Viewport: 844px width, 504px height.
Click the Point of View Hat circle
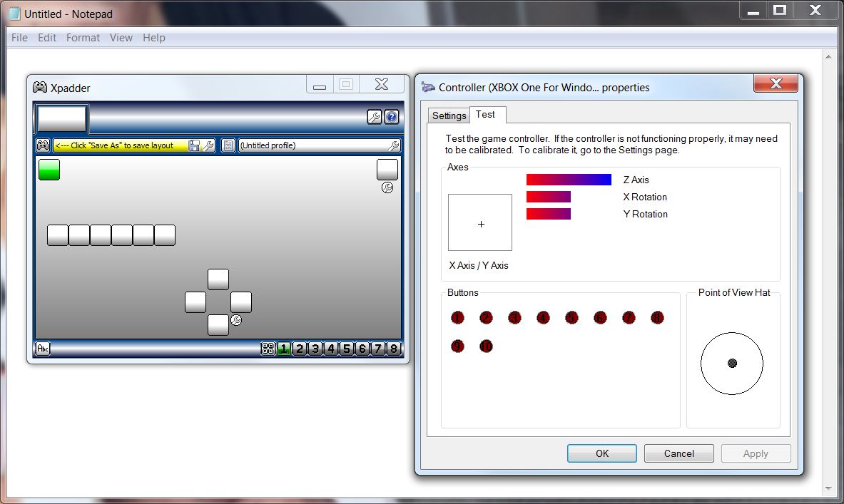732,364
